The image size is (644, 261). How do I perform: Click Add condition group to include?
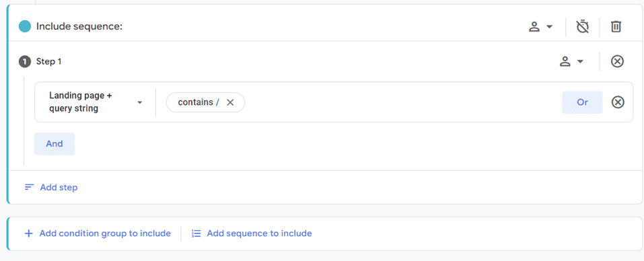(105, 233)
